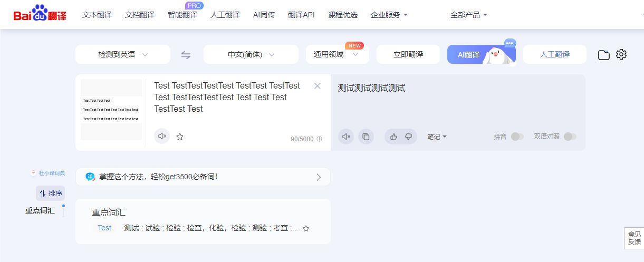
Task: Play translated text audio
Action: pyautogui.click(x=346, y=137)
